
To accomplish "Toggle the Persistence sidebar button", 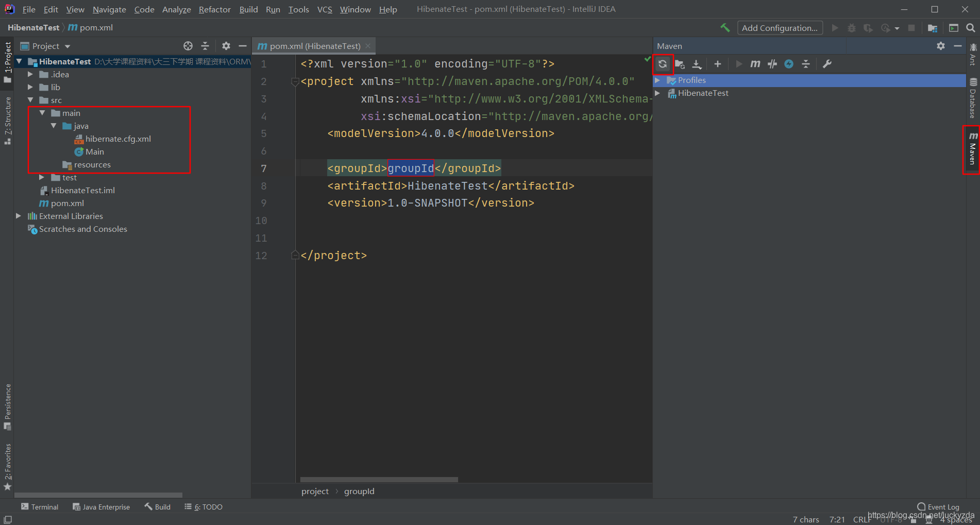I will (7, 407).
